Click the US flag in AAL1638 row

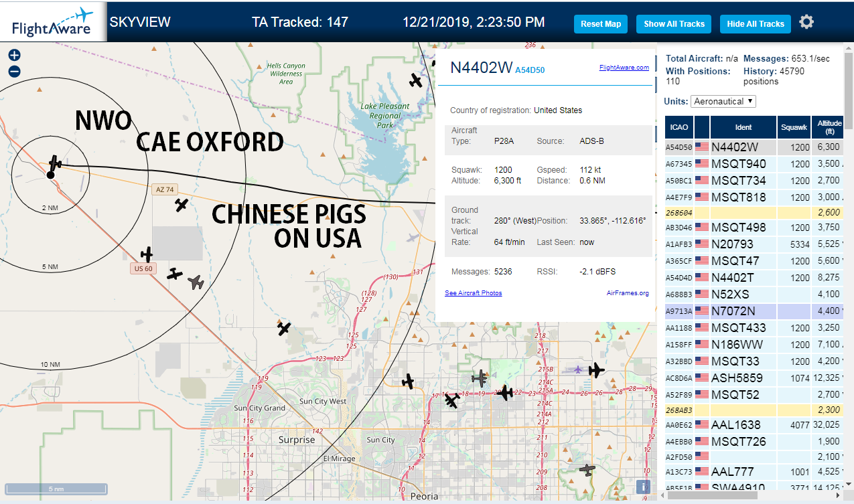tap(701, 424)
